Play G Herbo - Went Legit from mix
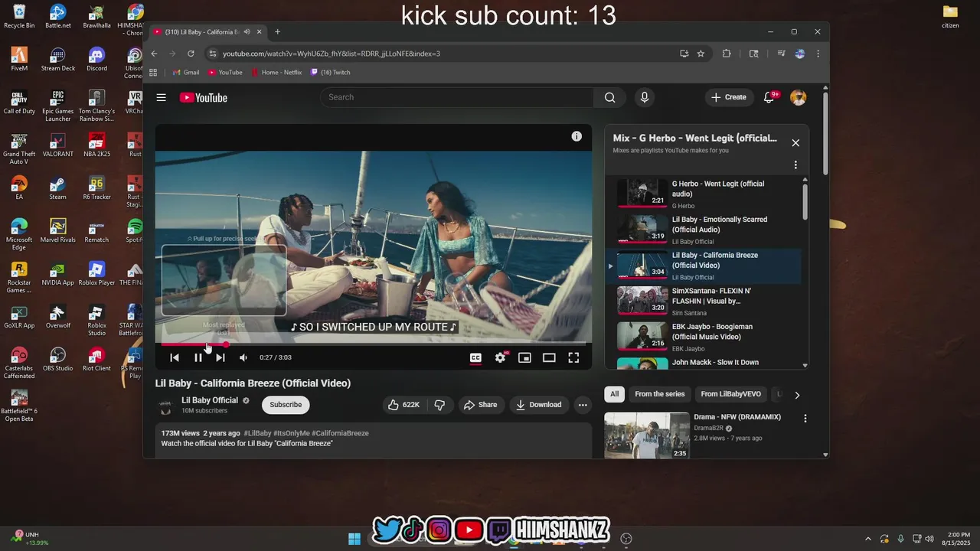 click(x=703, y=194)
